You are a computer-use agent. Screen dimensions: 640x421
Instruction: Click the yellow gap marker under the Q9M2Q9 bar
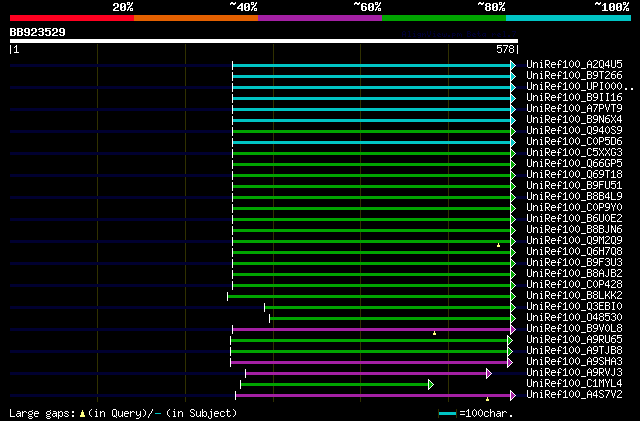[498, 245]
